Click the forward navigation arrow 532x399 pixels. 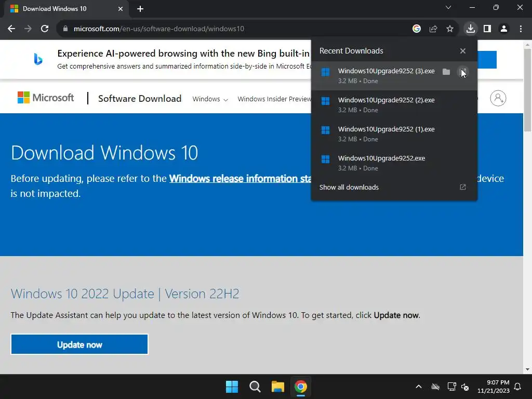pyautogui.click(x=28, y=29)
